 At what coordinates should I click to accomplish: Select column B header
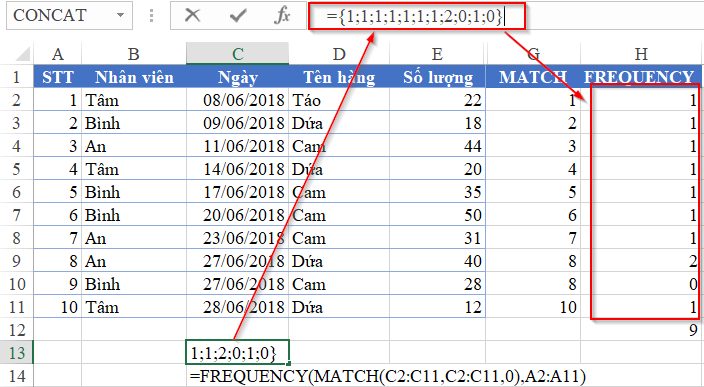point(134,54)
